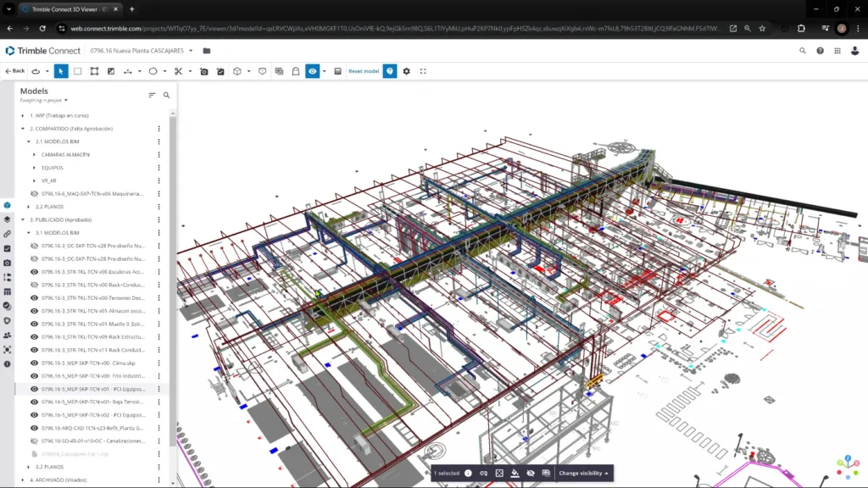
Task: Enter fullscreen viewer mode
Action: (423, 71)
